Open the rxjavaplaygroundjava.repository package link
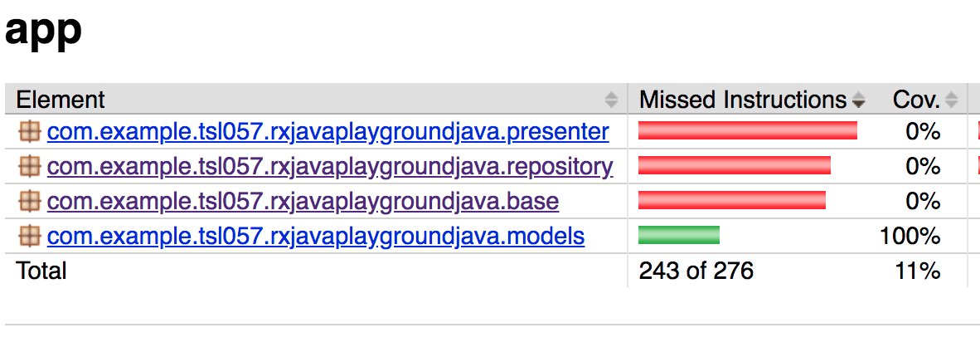The height and width of the screenshot is (352, 980). pos(330,167)
